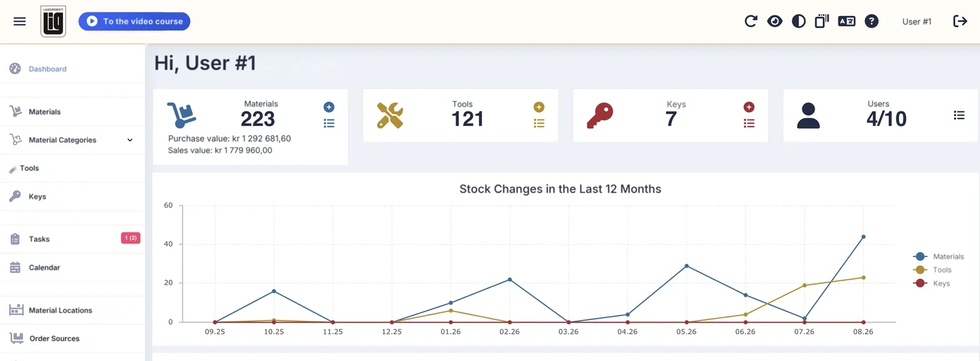980x361 pixels.
Task: Click the Order Sources icon in sidebar
Action: (17, 338)
